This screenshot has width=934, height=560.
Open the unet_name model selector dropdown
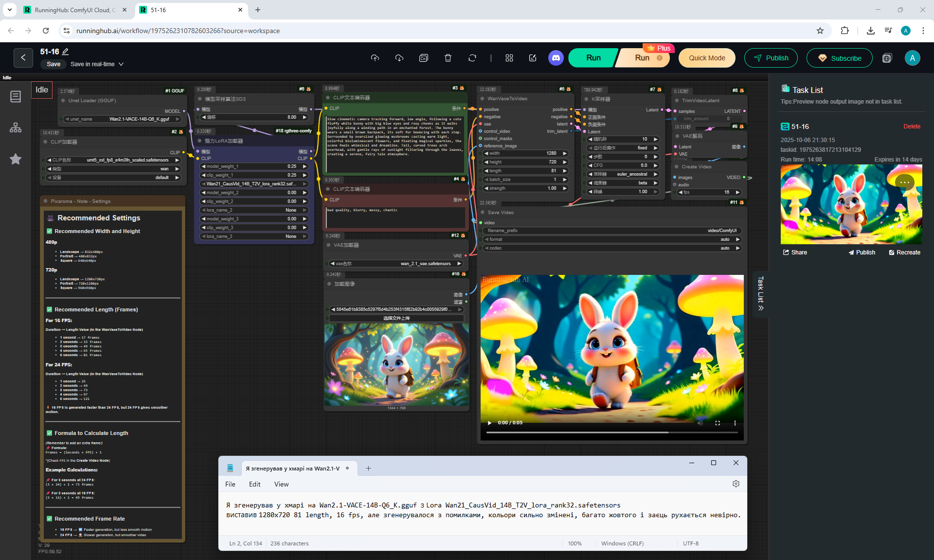tap(122, 119)
